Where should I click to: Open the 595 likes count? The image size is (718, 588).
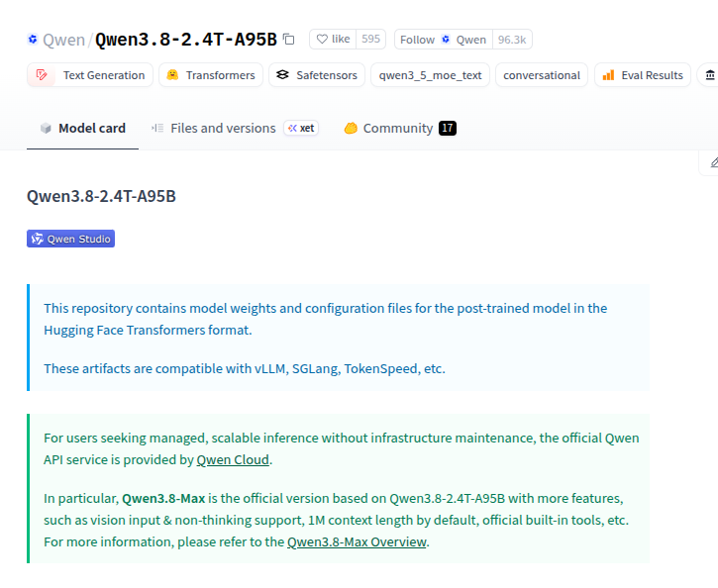[370, 40]
